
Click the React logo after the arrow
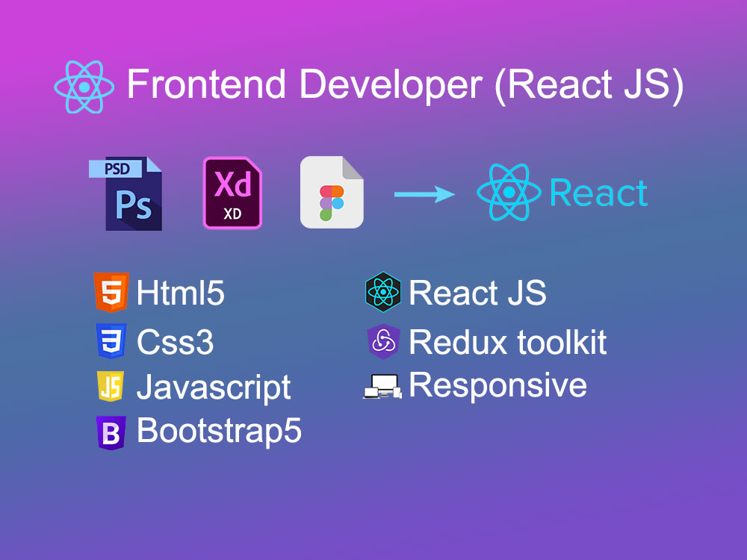[x=509, y=192]
